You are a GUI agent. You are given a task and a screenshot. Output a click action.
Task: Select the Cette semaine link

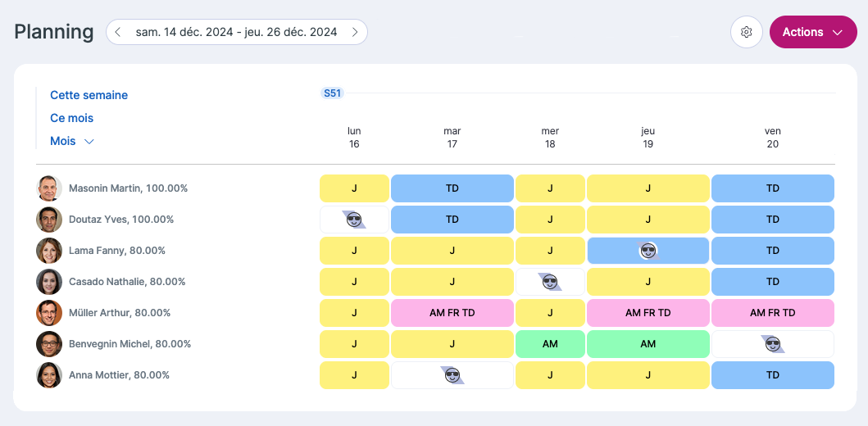(89, 95)
